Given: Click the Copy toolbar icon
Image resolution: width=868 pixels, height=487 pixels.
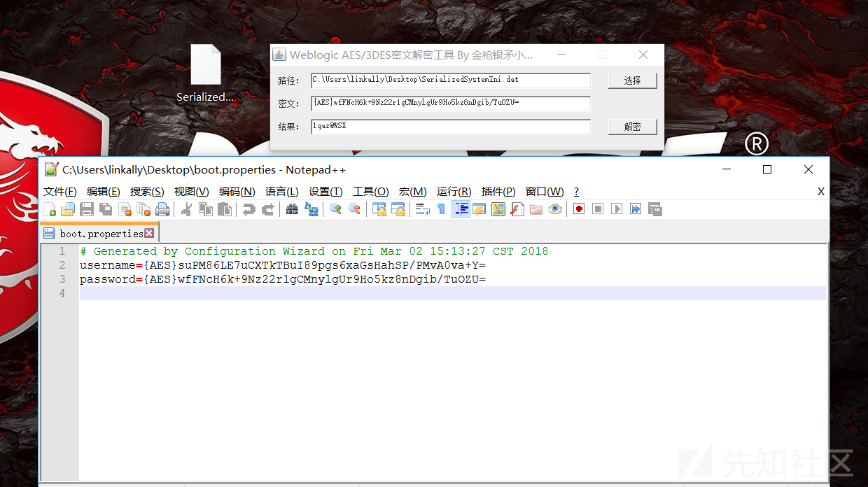Looking at the screenshot, I should [x=206, y=209].
